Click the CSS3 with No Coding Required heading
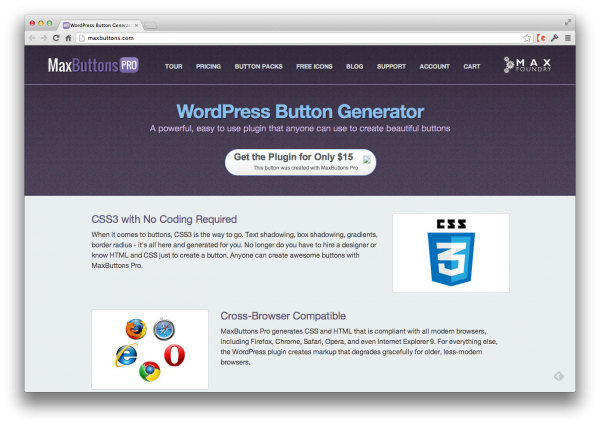The height and width of the screenshot is (426, 600). pyautogui.click(x=164, y=219)
